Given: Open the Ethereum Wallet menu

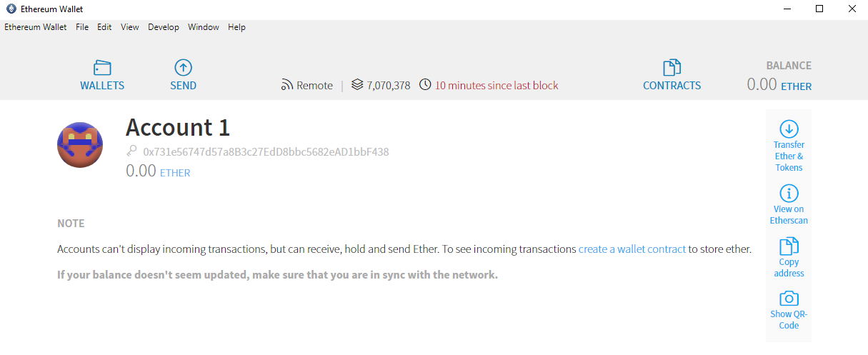Looking at the screenshot, I should click(36, 27).
